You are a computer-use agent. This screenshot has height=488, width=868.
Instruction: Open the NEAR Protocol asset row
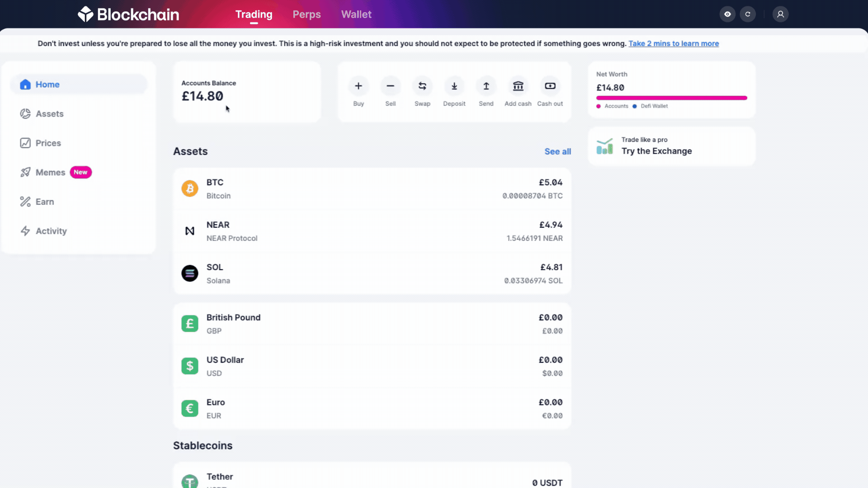pyautogui.click(x=372, y=231)
